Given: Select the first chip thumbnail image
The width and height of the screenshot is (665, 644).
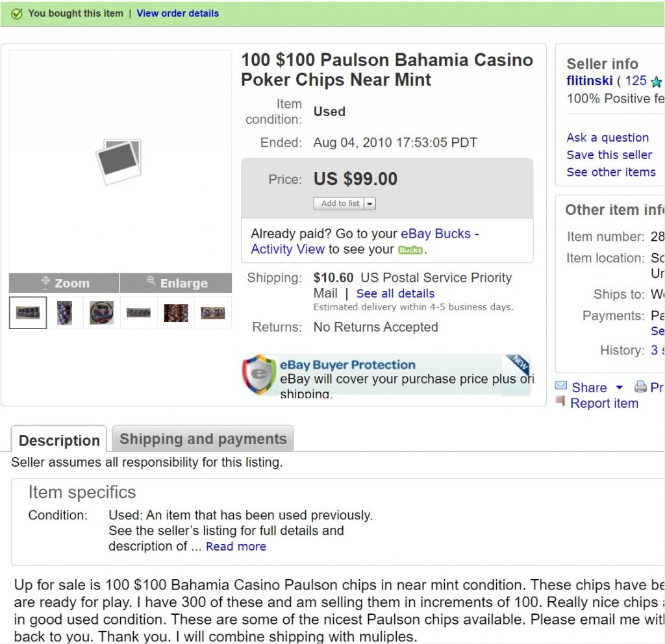Looking at the screenshot, I should (x=28, y=313).
